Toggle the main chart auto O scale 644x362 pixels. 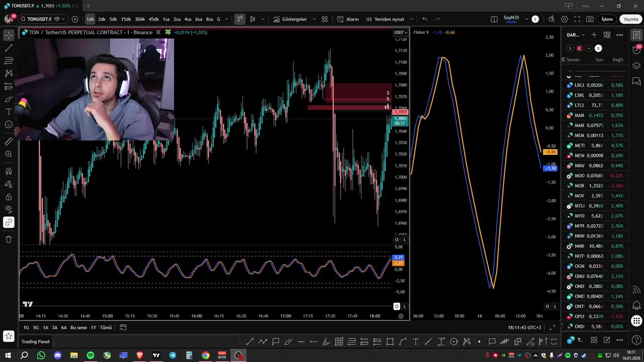tap(396, 240)
